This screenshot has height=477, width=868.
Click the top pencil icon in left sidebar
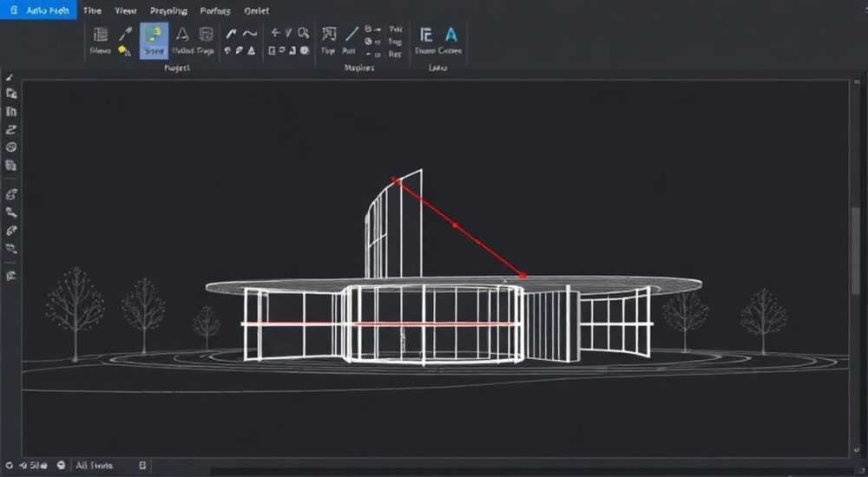point(10,77)
